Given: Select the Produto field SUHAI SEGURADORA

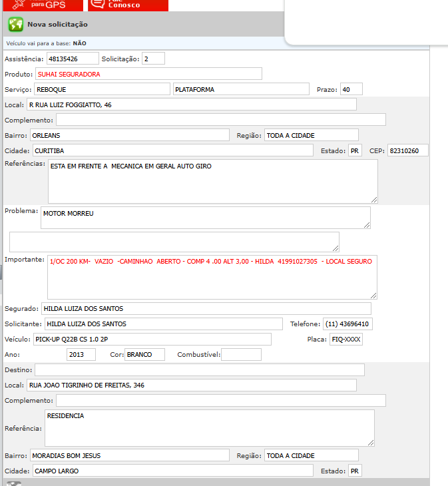Looking at the screenshot, I should (x=148, y=74).
